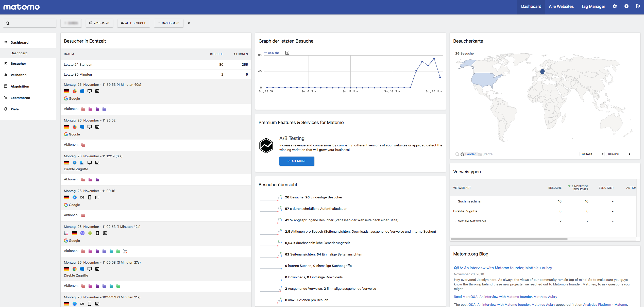
Task: Click Analytics Platform - Matomo link
Action: pos(605,304)
